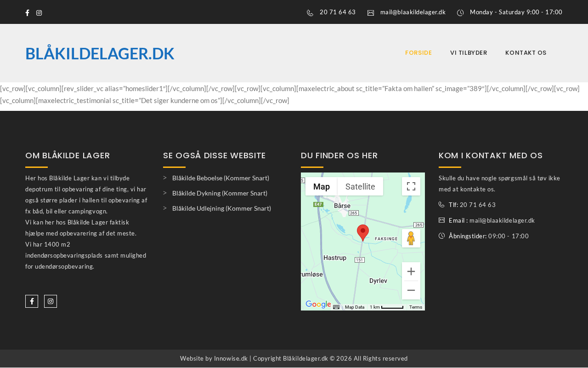Open Instagram icon in top bar
588x368 pixels.
pos(39,13)
